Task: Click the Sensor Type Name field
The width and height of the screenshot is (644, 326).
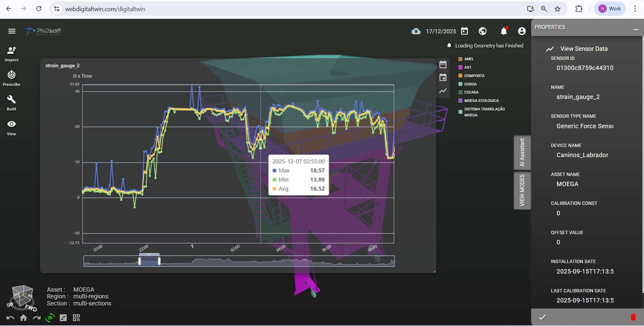Action: (585, 126)
